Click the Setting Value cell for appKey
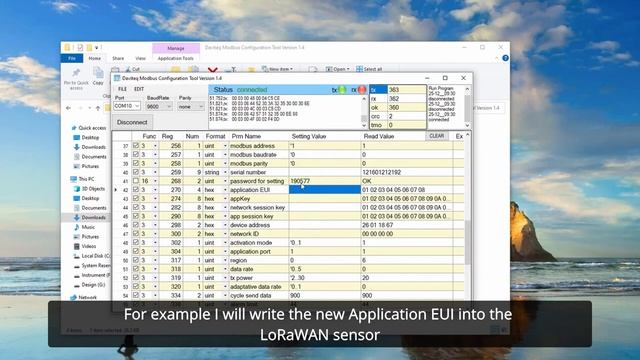The image size is (640, 360). coord(325,198)
